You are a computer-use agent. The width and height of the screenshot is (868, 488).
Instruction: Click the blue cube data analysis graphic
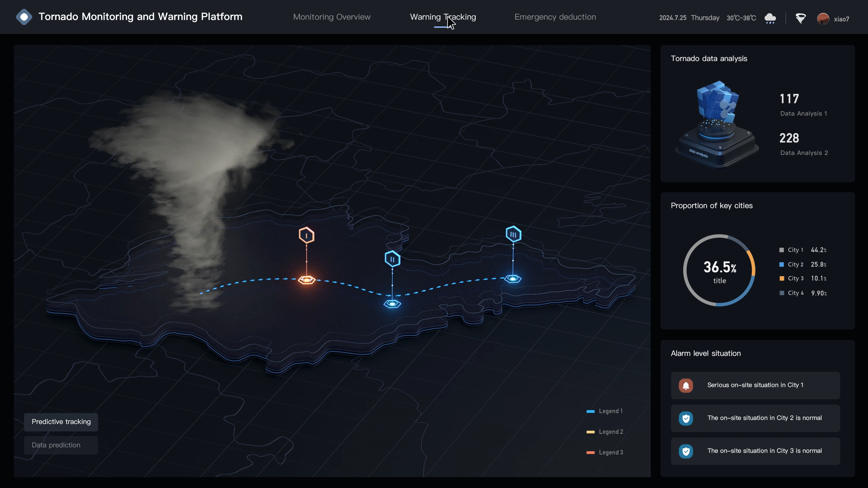pos(717,102)
